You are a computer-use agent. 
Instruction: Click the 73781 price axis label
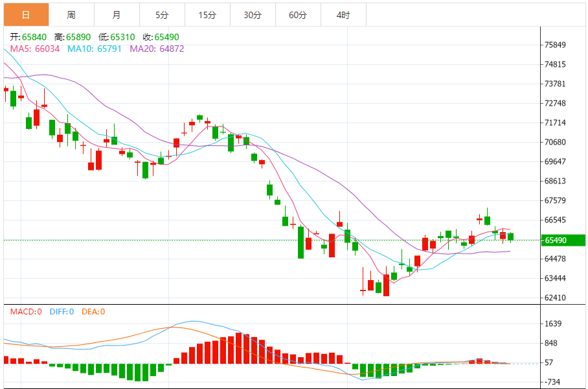[554, 84]
